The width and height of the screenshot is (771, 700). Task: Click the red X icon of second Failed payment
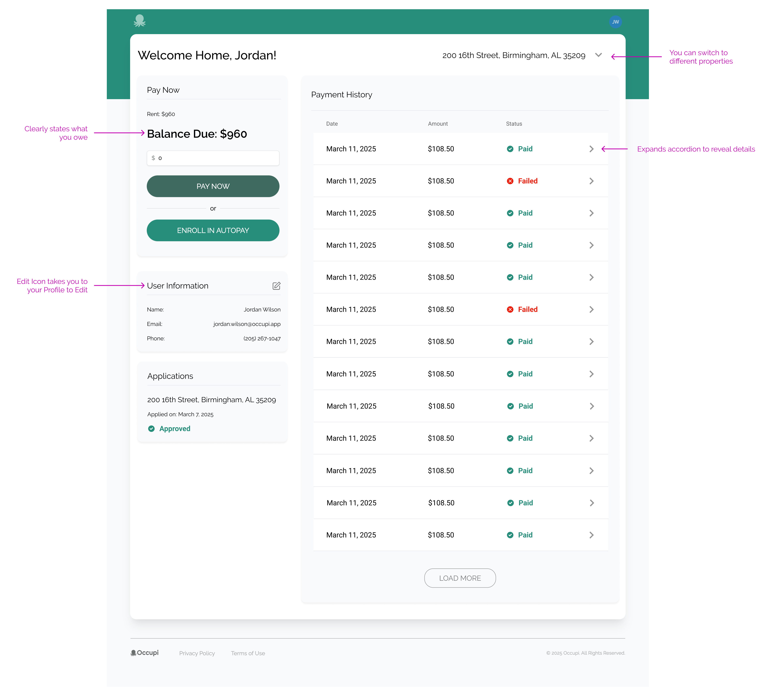coord(510,309)
